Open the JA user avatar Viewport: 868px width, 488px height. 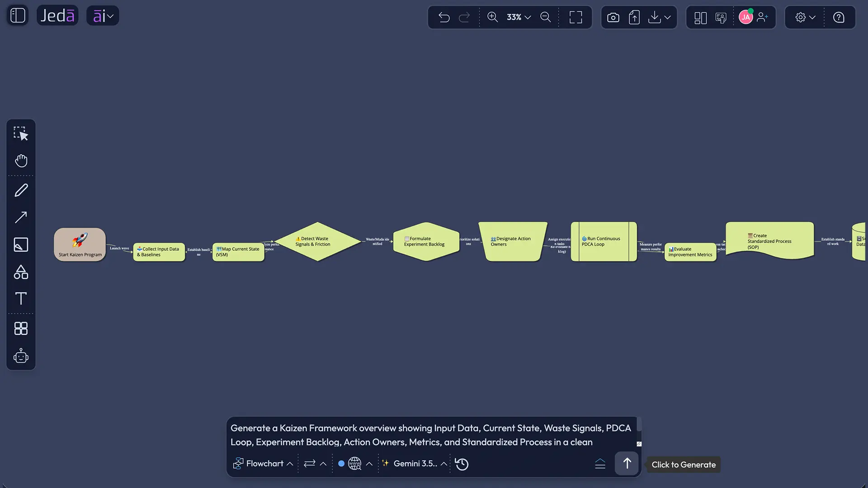(x=745, y=17)
